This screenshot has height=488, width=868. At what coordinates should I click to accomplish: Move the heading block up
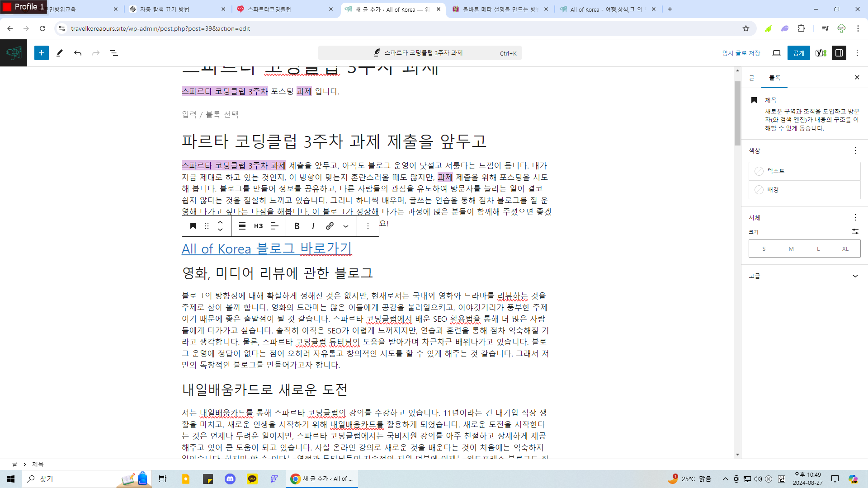click(x=220, y=222)
